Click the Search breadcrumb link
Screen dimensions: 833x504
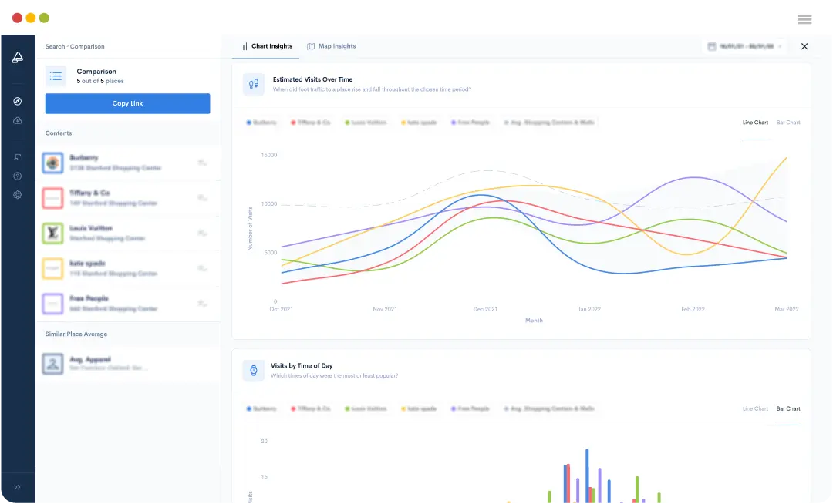pos(55,47)
